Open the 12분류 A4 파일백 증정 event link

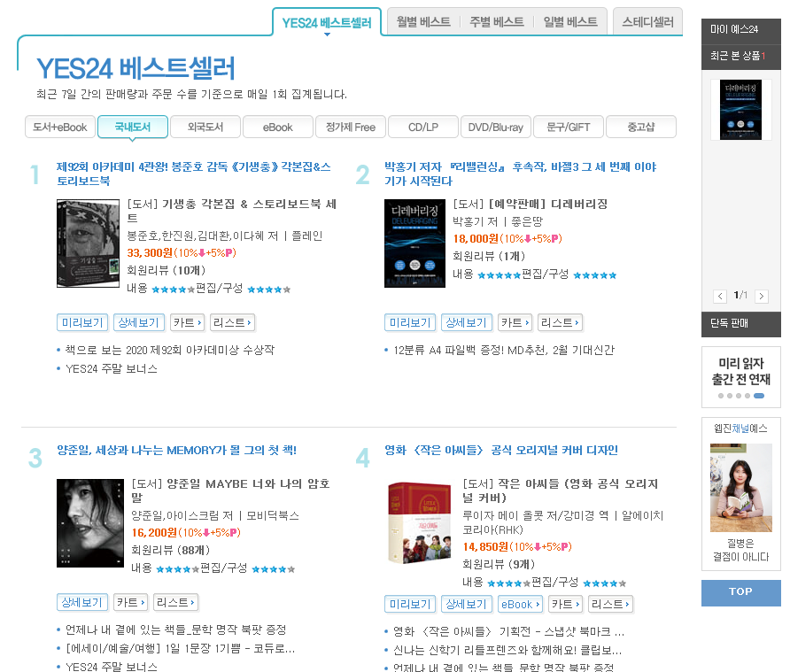tap(504, 350)
